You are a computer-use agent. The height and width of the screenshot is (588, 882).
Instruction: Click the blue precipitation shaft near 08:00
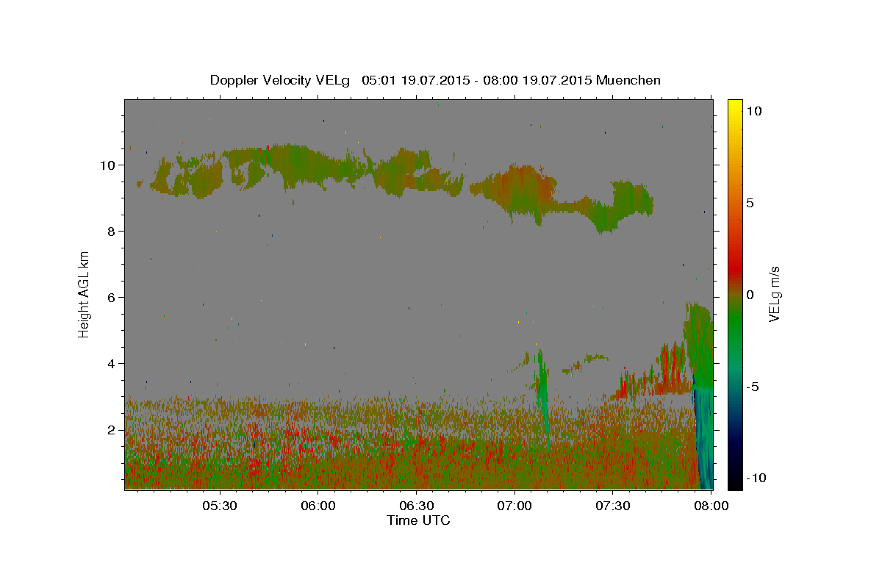point(704,437)
